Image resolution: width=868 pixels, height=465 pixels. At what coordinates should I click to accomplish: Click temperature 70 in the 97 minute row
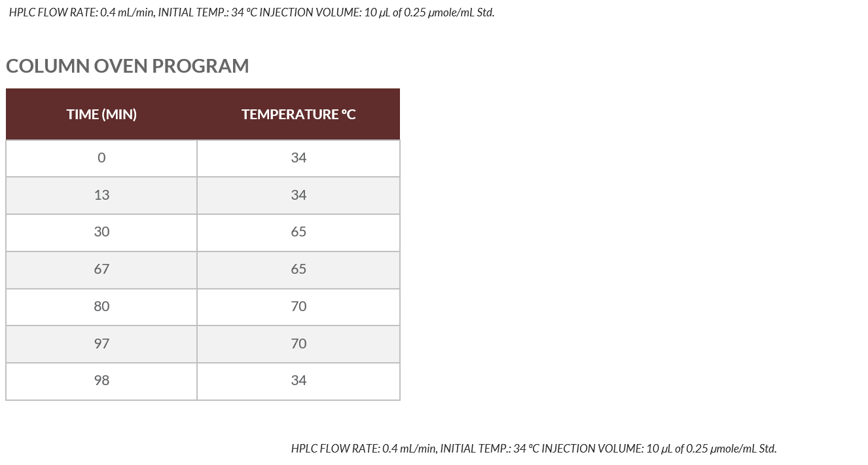coord(298,344)
